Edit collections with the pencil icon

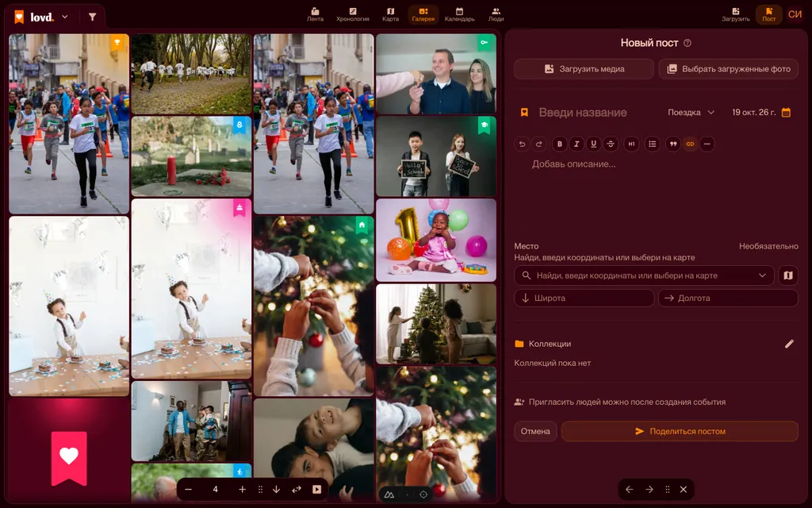pyautogui.click(x=789, y=344)
